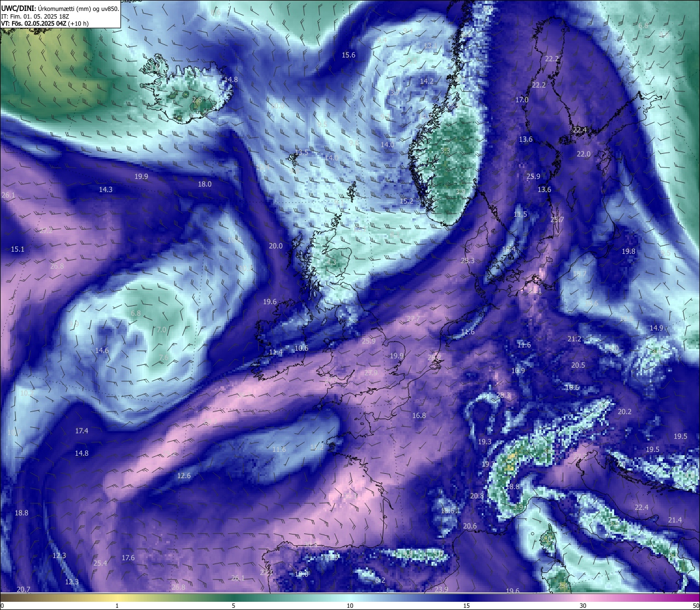
Task: Click the map value '11.5'
Action: (521, 214)
